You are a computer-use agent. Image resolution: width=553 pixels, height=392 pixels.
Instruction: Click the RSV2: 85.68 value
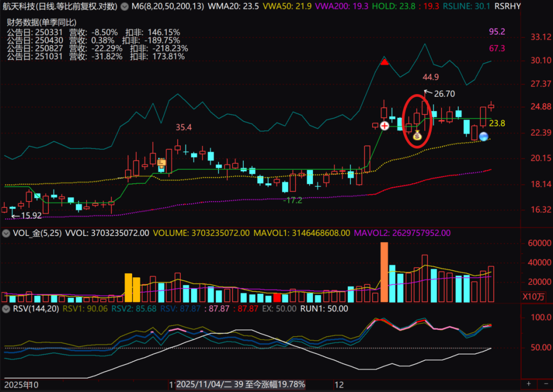click(x=134, y=309)
